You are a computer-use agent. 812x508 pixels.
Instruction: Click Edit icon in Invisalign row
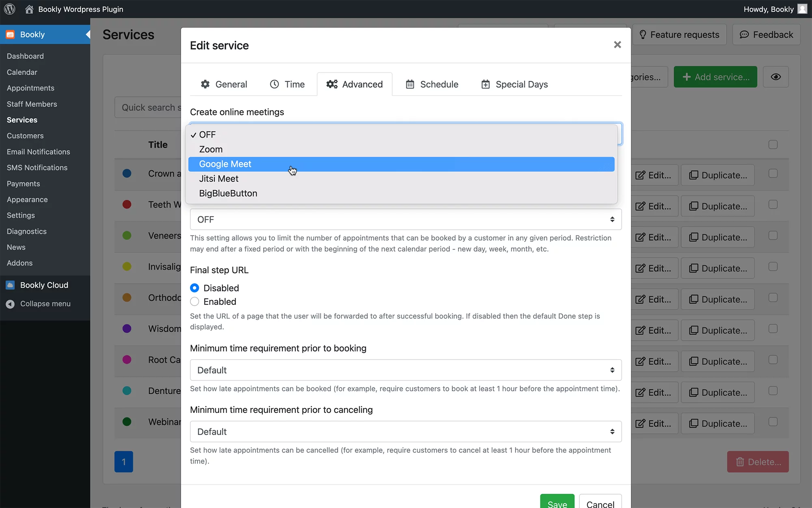pyautogui.click(x=640, y=268)
